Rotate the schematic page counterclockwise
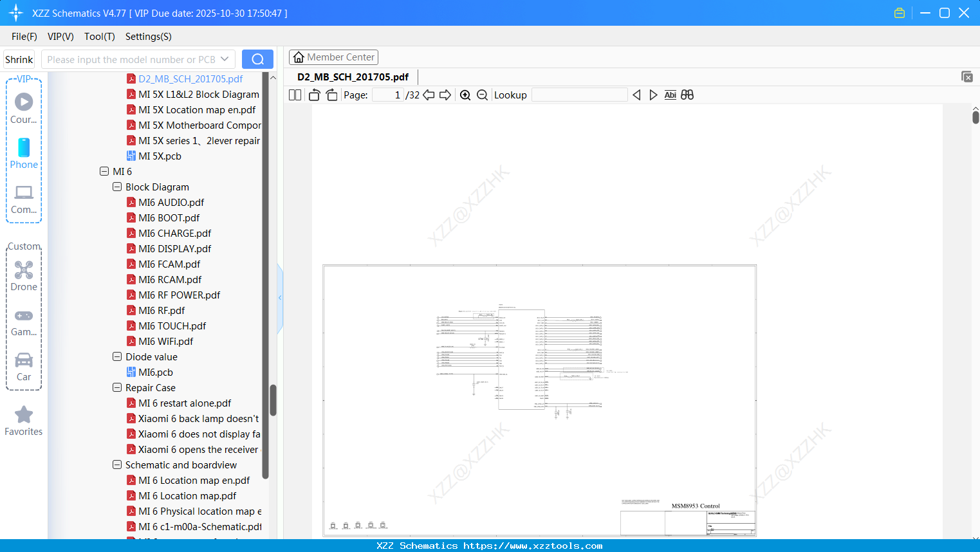Image resolution: width=980 pixels, height=552 pixels. pos(313,95)
